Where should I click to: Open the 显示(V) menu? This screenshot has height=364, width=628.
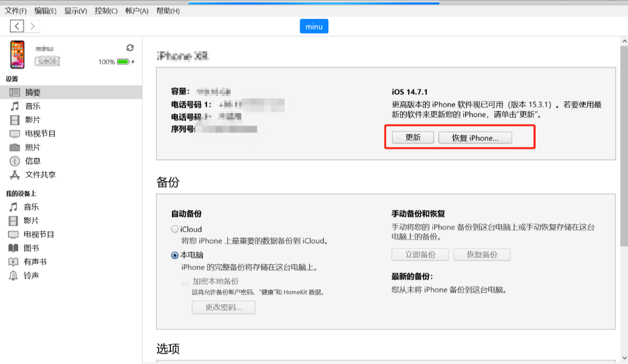76,11
